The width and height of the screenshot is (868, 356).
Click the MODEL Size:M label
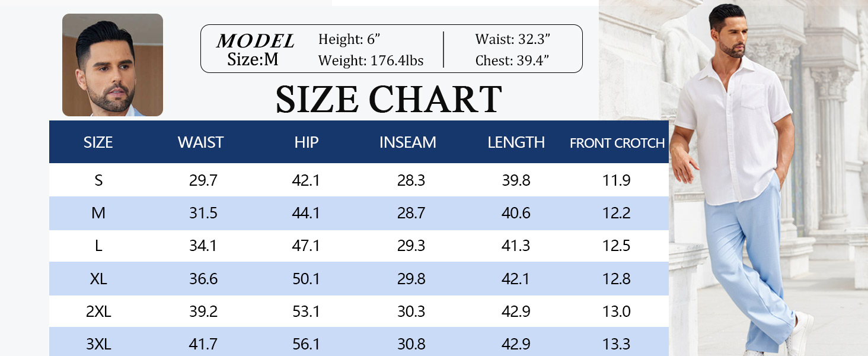255,50
